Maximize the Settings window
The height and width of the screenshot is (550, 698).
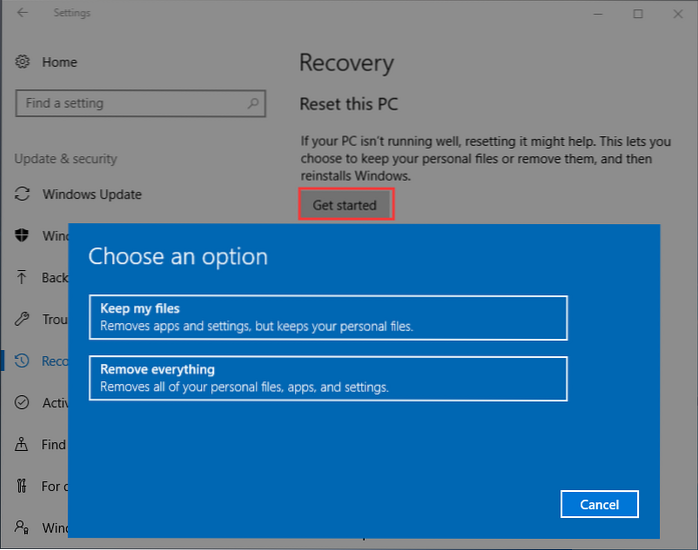[638, 13]
